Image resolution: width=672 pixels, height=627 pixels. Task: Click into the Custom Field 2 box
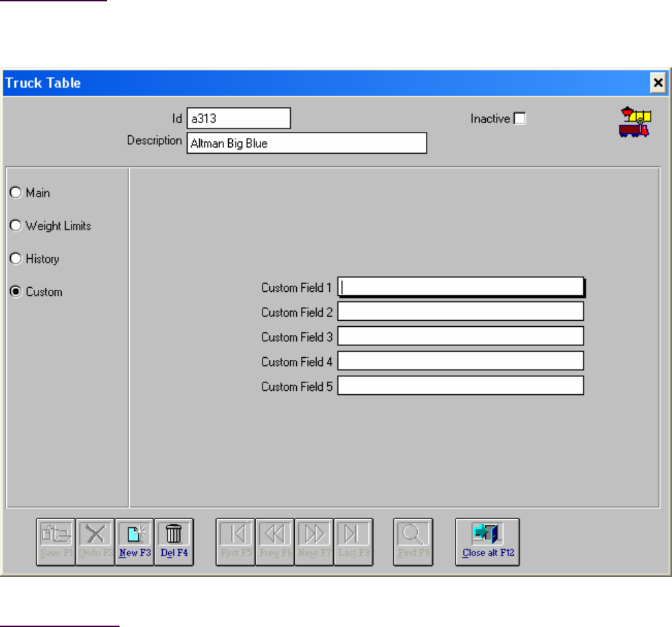(461, 311)
